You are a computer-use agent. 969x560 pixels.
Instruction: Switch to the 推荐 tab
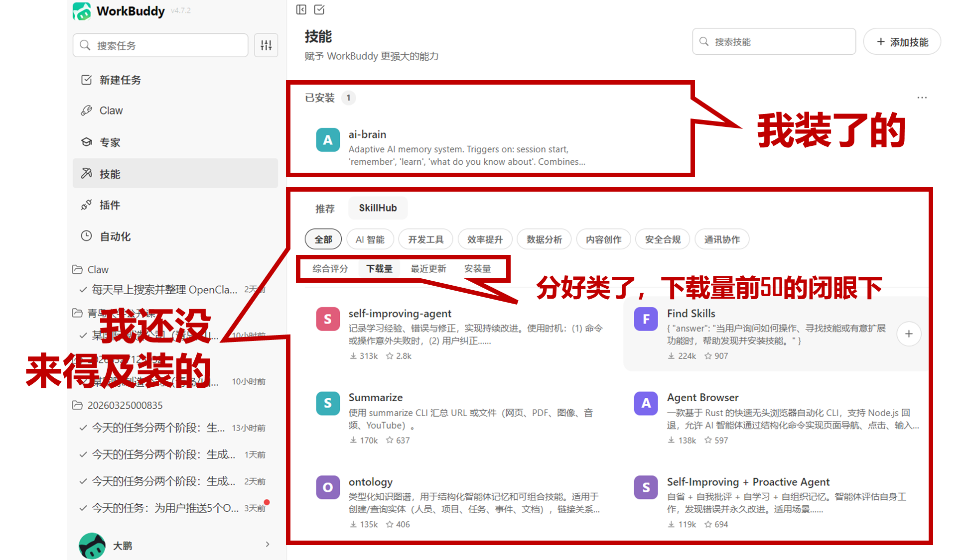(x=325, y=209)
